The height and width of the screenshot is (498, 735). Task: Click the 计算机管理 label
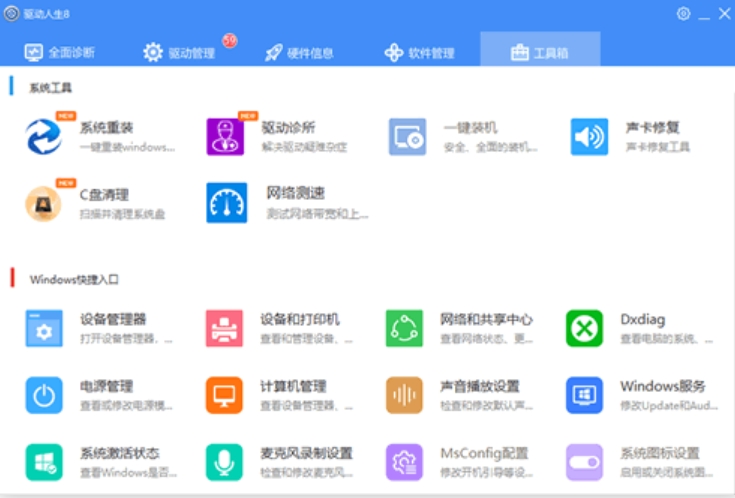[x=293, y=386]
